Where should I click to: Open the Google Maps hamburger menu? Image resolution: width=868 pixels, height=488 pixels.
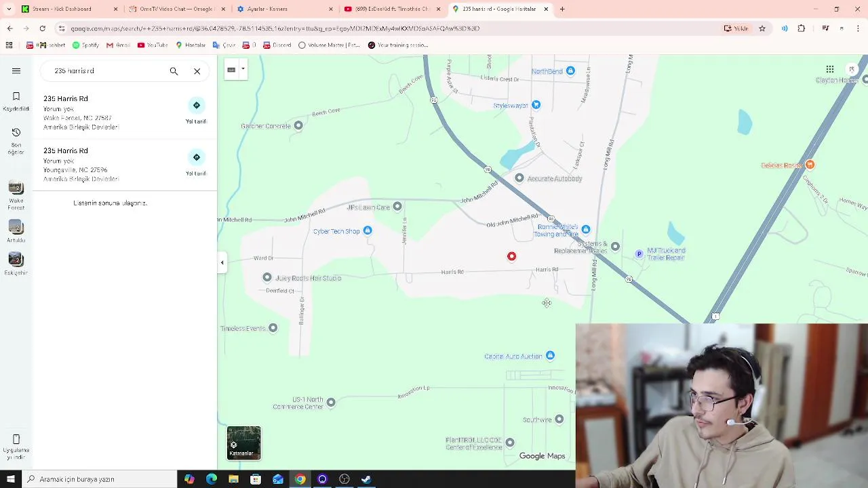16,70
